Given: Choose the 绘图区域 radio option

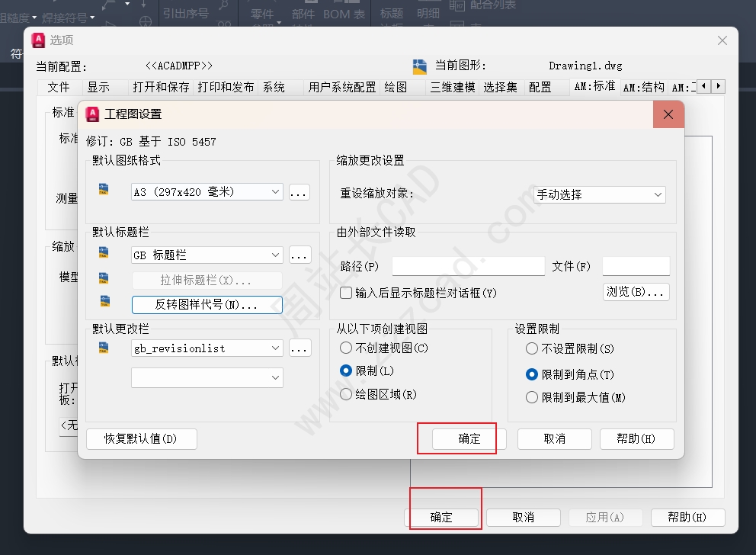Looking at the screenshot, I should 346,394.
